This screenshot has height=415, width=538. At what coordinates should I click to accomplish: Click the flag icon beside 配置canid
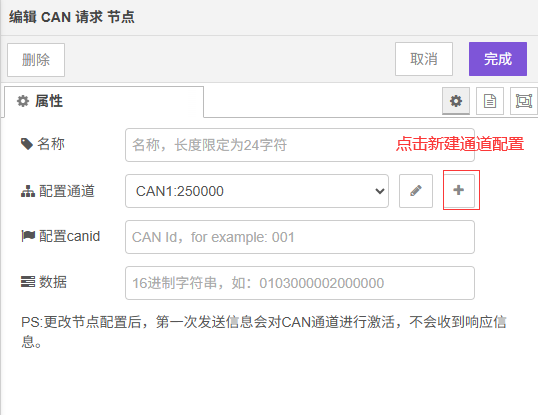pos(28,236)
